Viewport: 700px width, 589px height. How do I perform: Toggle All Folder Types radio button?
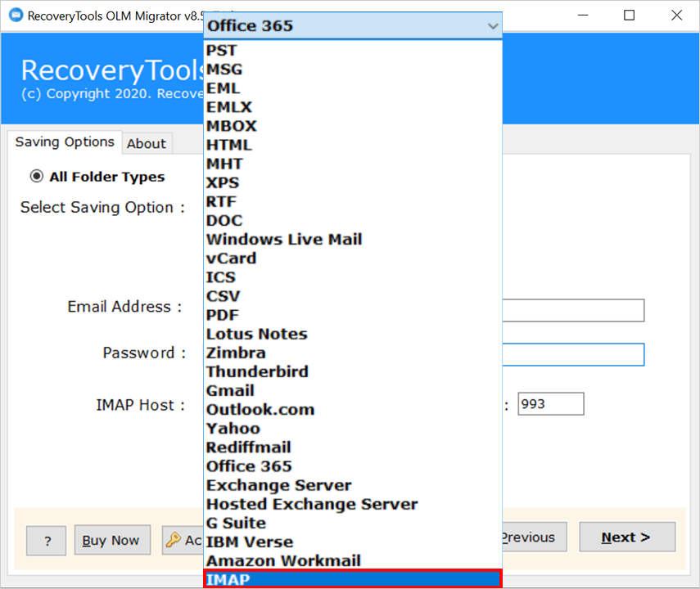(x=37, y=176)
